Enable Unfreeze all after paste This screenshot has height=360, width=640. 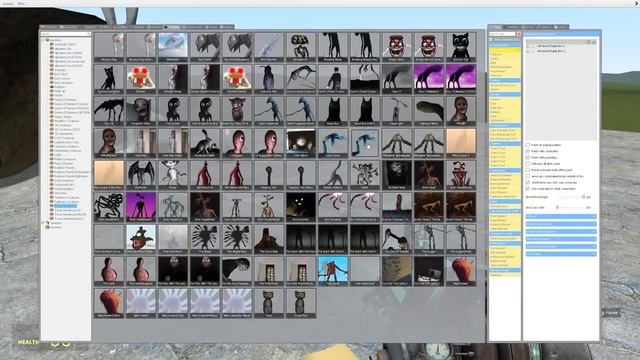(x=528, y=164)
